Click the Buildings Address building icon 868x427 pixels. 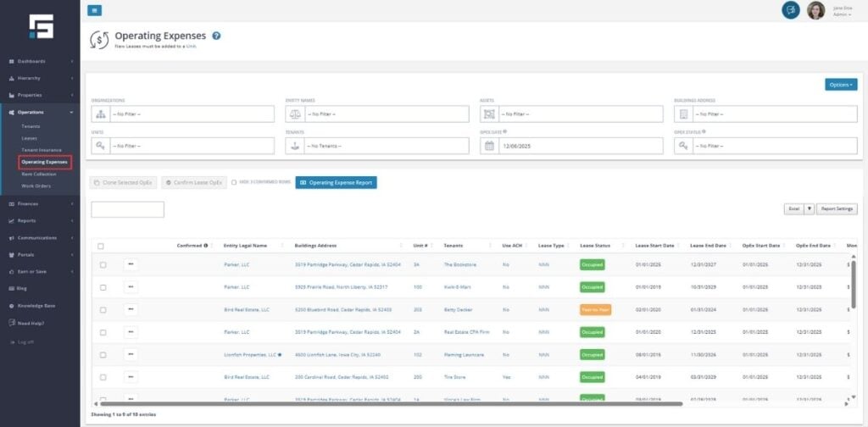(683, 114)
